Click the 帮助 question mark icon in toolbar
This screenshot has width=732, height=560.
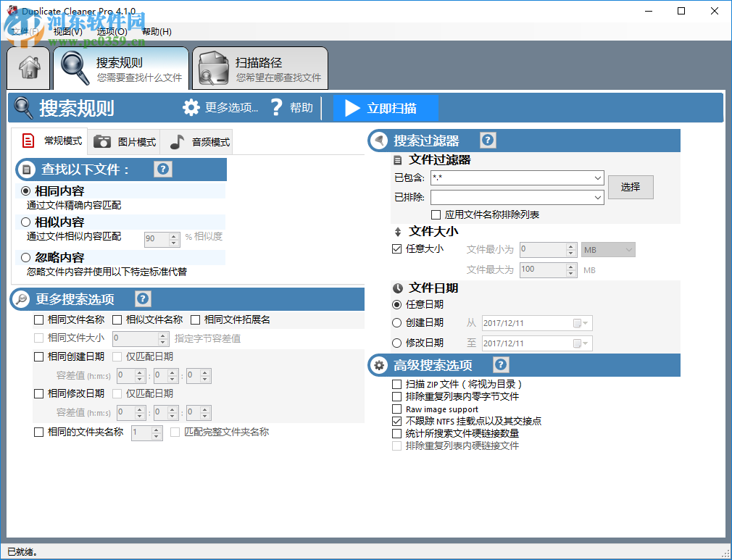(276, 106)
